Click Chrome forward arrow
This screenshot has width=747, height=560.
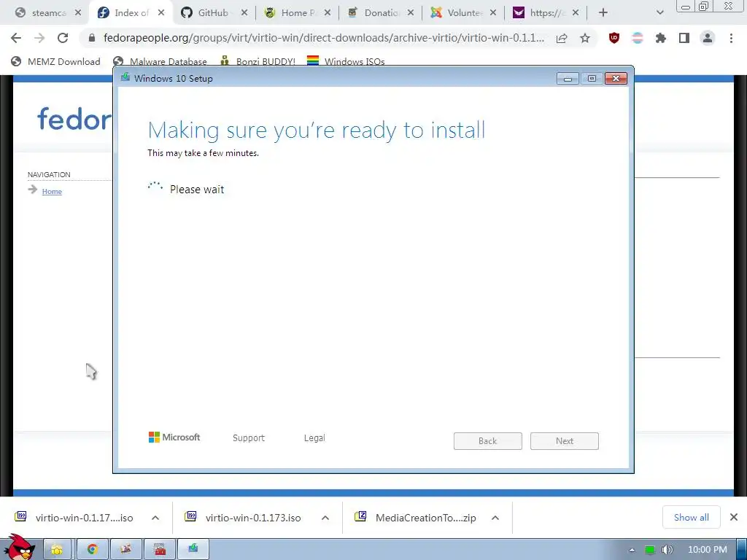[39, 38]
